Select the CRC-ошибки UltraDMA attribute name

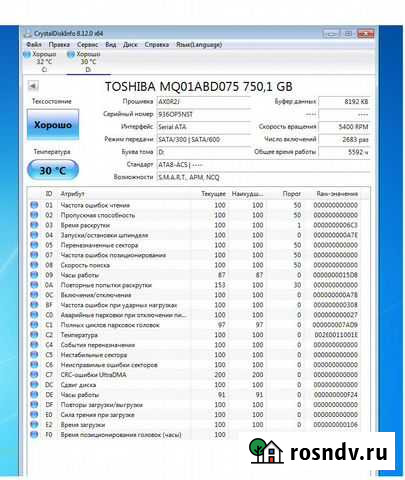93,375
